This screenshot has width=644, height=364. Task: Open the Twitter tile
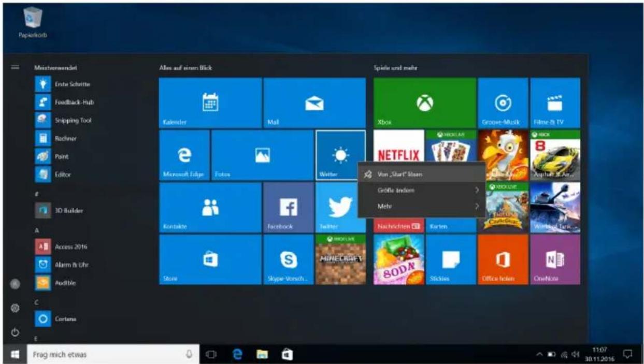point(336,207)
